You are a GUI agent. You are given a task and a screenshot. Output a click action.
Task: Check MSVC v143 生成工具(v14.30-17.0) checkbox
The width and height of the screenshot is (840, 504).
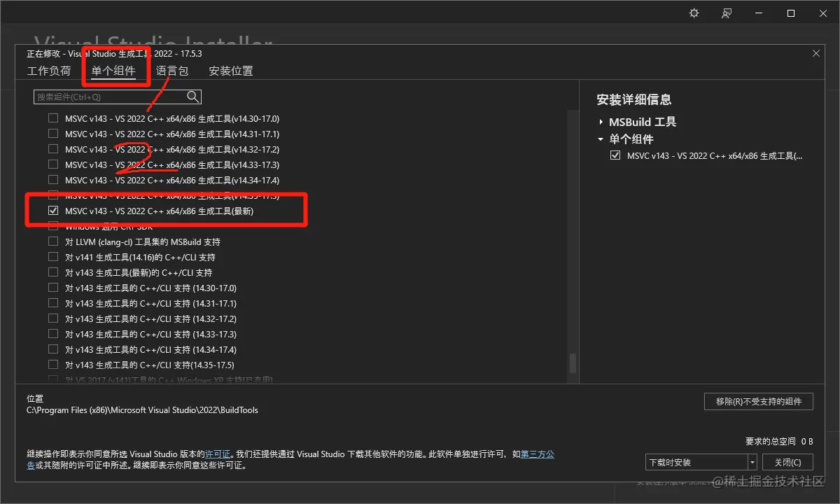coord(53,118)
